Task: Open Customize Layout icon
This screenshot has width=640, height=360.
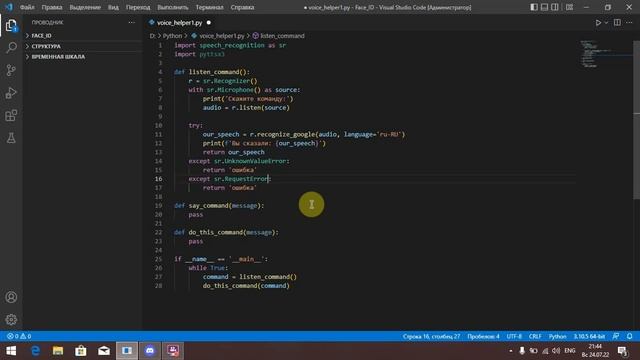Action: click(569, 7)
